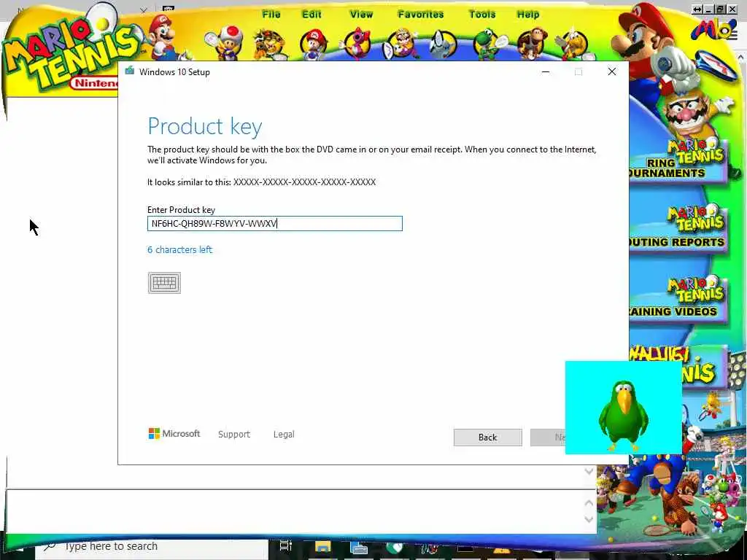The height and width of the screenshot is (560, 747).
Task: Open the Scouting Reports banner button
Action: (x=678, y=228)
